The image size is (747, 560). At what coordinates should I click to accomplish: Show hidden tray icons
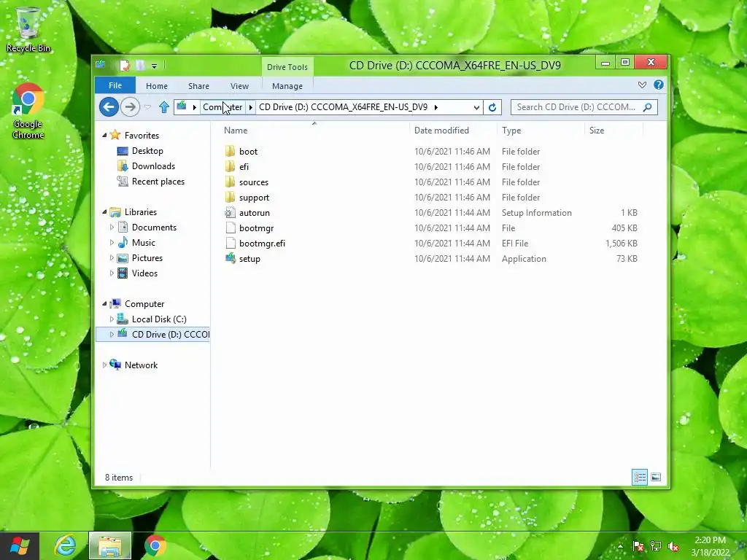pyautogui.click(x=620, y=546)
